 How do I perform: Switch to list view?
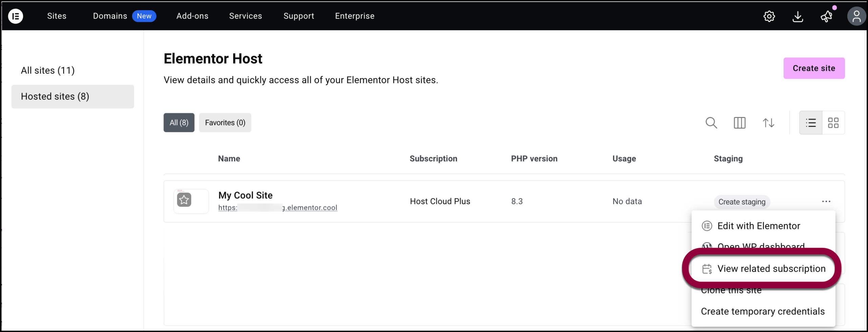click(811, 123)
